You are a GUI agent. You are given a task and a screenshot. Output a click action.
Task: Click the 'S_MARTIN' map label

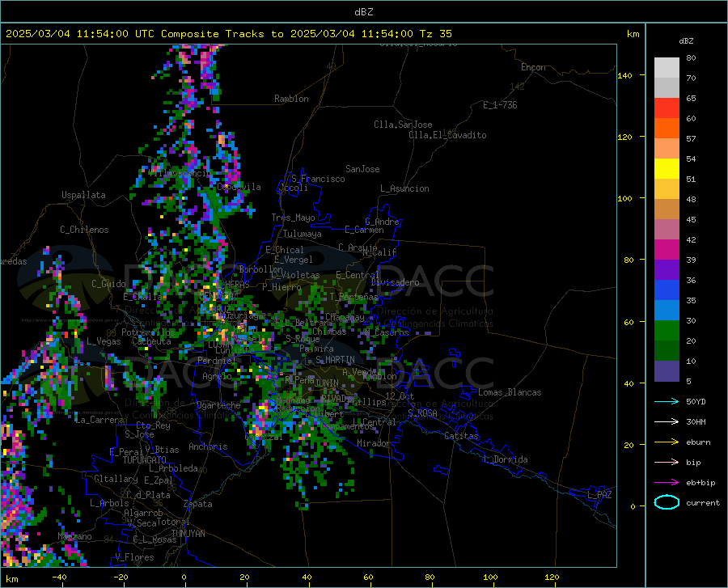point(335,360)
